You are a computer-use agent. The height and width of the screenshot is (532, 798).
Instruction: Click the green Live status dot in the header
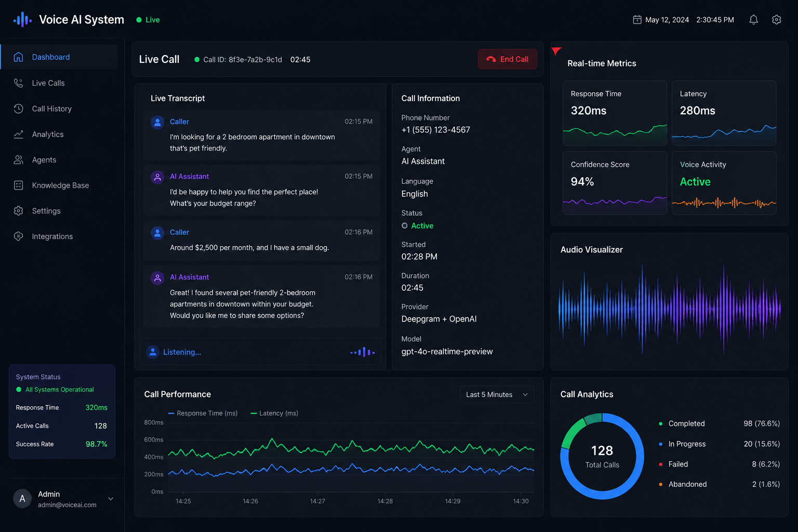point(139,20)
